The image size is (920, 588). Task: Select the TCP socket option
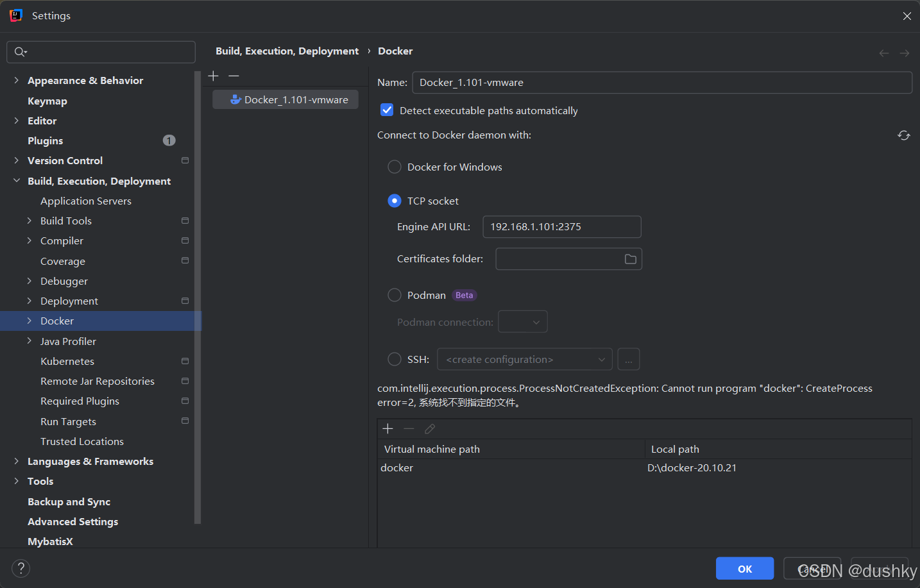395,201
